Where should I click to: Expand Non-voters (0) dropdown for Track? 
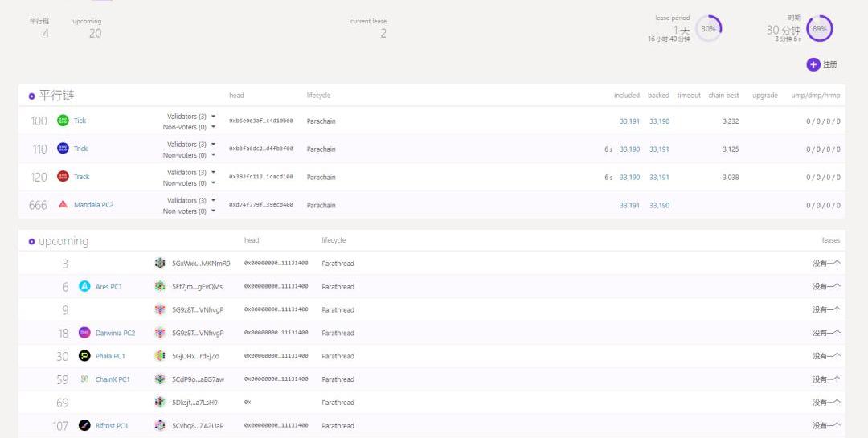(213, 183)
